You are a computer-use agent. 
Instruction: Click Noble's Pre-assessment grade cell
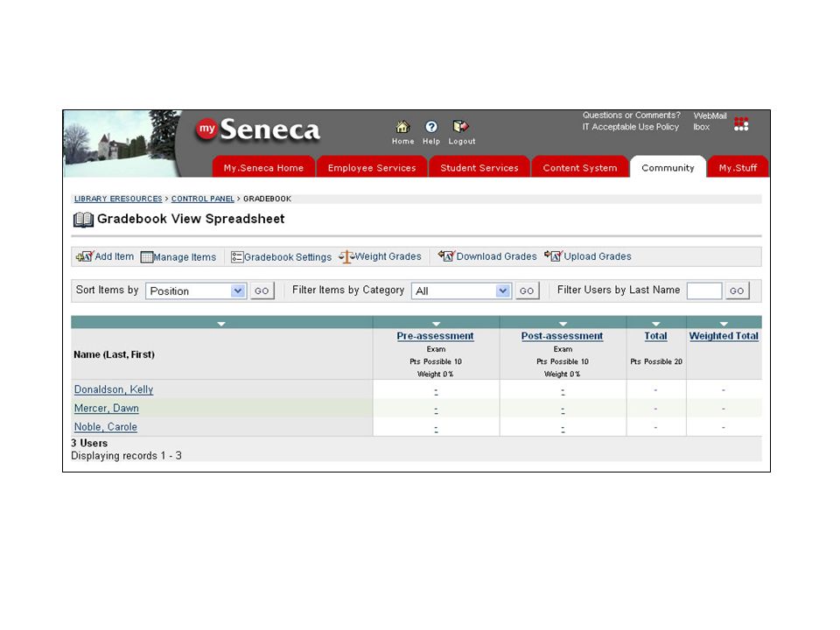click(x=436, y=429)
